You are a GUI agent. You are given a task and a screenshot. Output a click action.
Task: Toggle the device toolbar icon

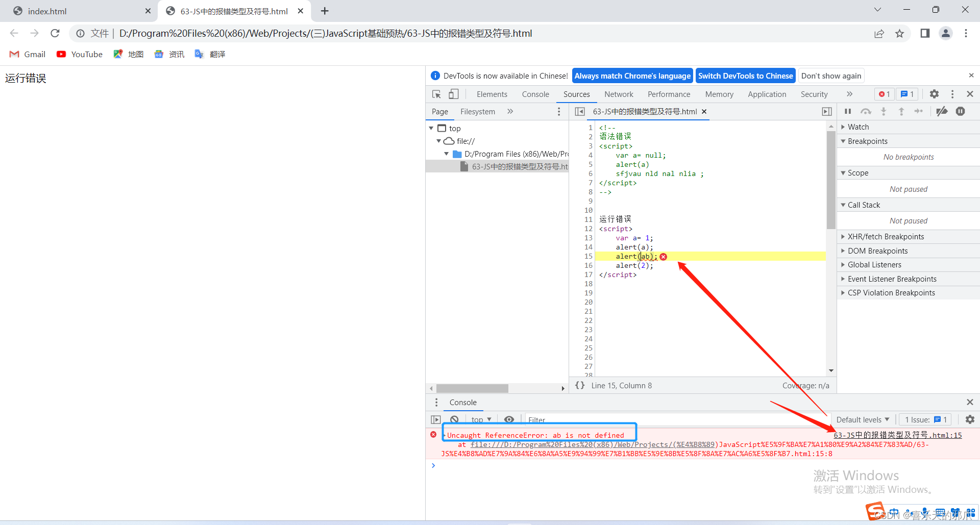[x=454, y=94]
